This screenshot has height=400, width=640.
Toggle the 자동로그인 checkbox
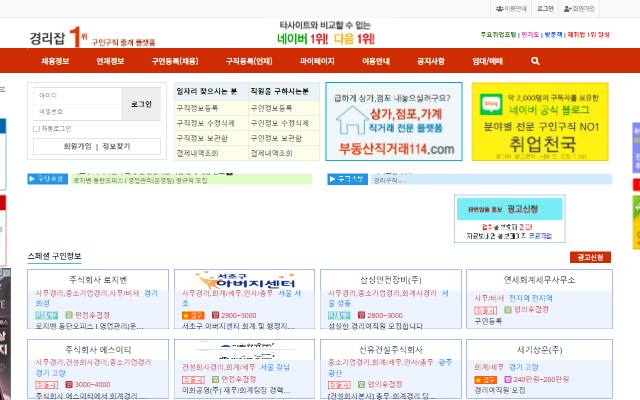pyautogui.click(x=36, y=129)
